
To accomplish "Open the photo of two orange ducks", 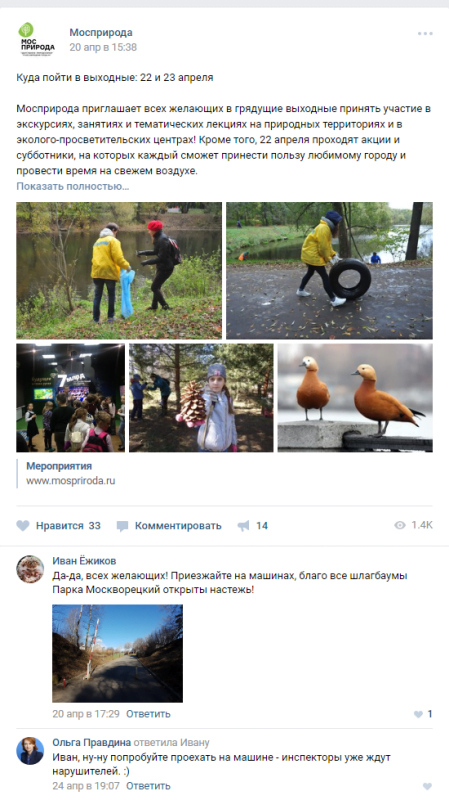I will [355, 397].
